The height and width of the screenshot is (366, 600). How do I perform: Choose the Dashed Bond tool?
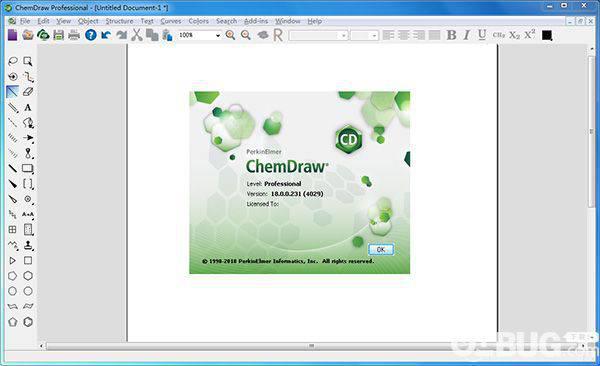coord(13,123)
